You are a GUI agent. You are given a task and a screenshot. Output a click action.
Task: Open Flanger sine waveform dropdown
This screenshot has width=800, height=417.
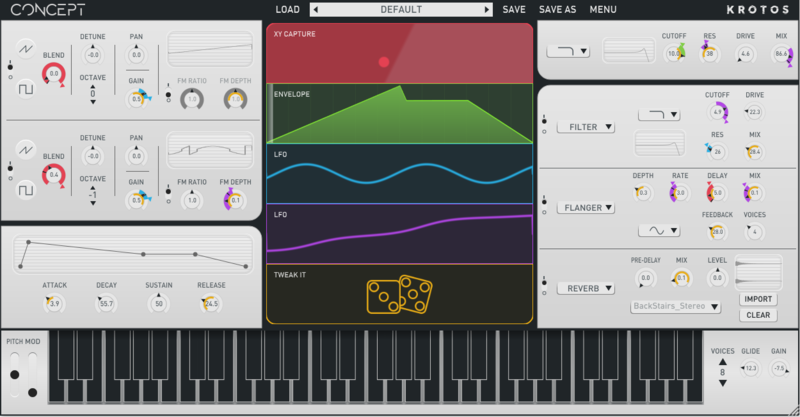[x=659, y=230]
